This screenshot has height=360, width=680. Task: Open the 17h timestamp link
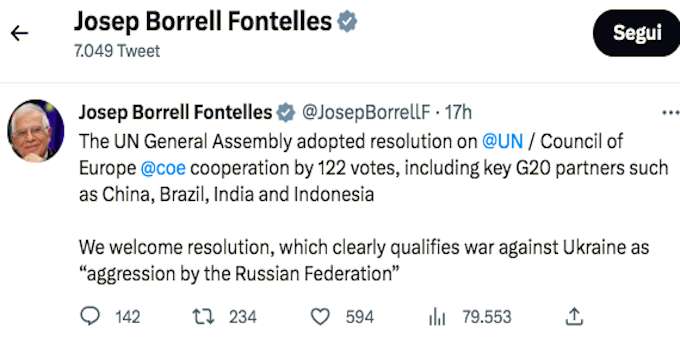tap(458, 112)
